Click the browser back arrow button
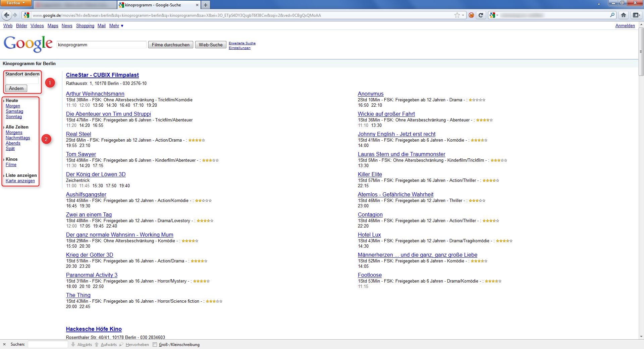The width and height of the screenshot is (644, 349). pyautogui.click(x=7, y=15)
